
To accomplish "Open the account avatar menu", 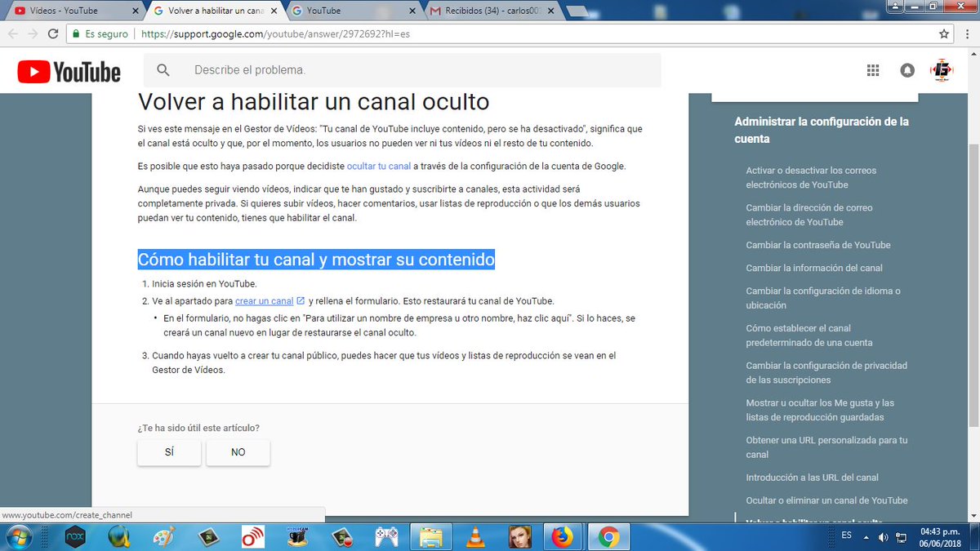I will 942,71.
